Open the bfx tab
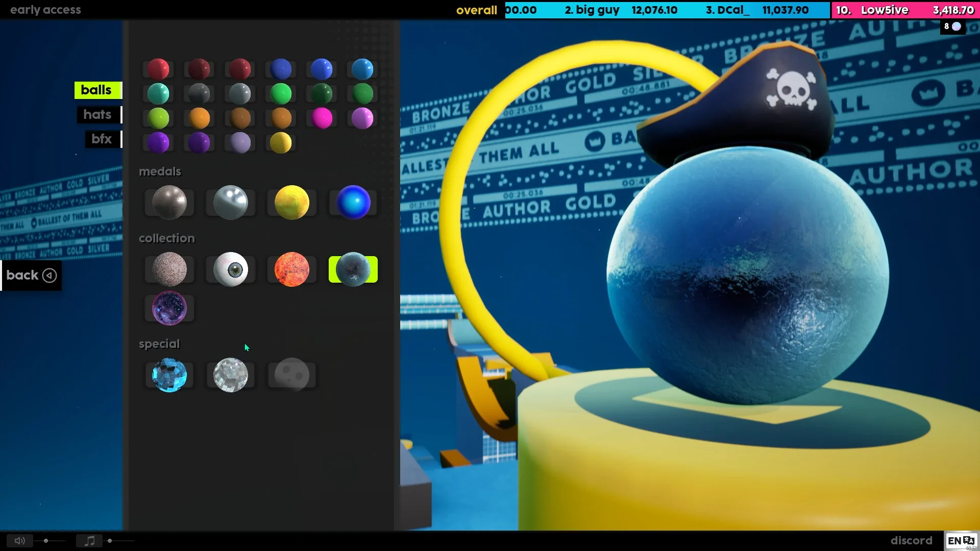This screenshot has width=980, height=551. coord(102,139)
